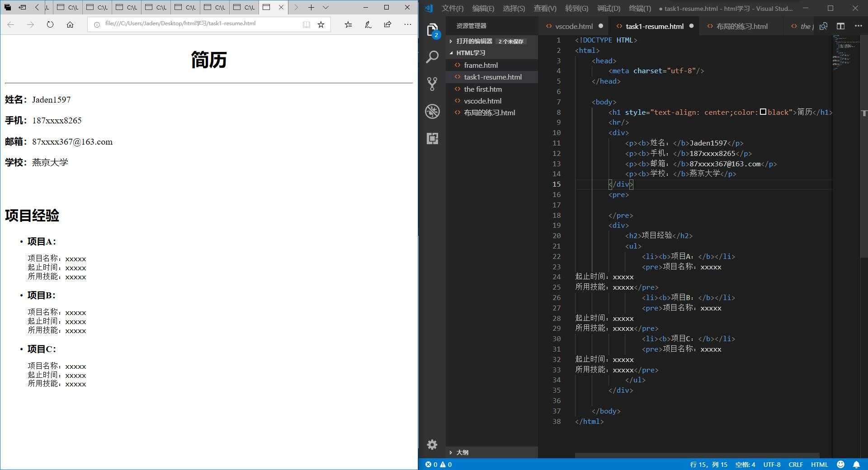
Task: Click the feedback smiley in status bar
Action: [x=841, y=464]
